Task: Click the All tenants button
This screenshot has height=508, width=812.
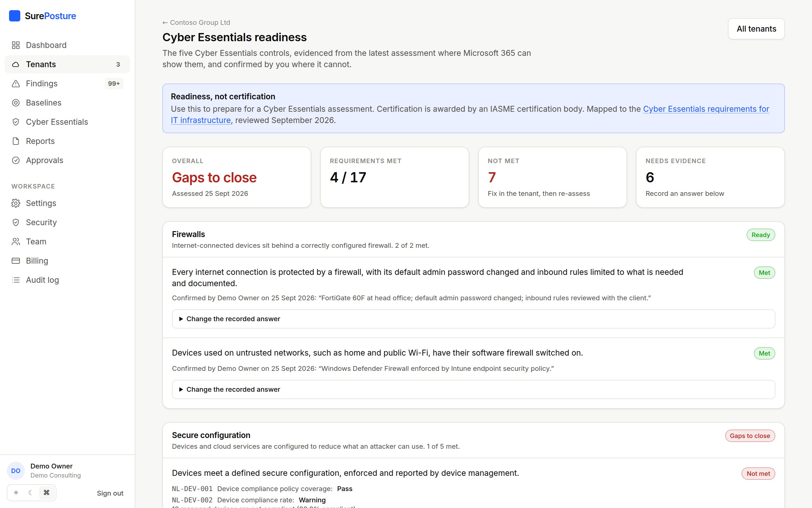Action: click(756, 29)
